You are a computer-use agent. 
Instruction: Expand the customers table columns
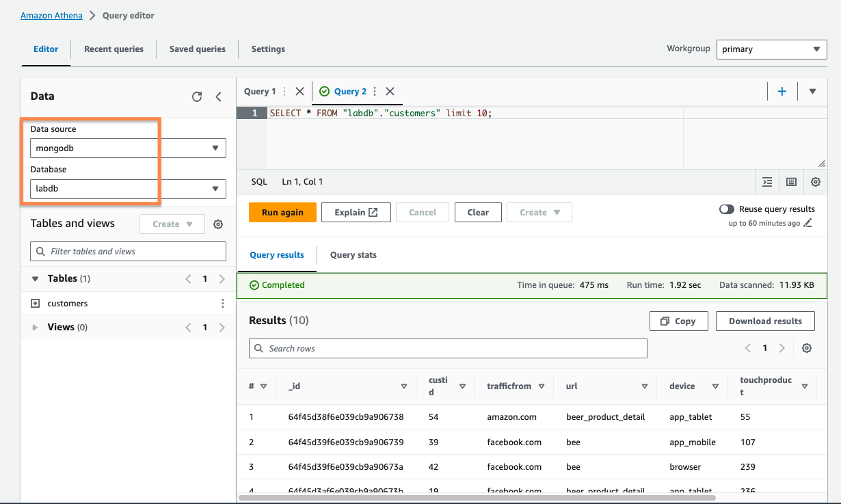35,304
